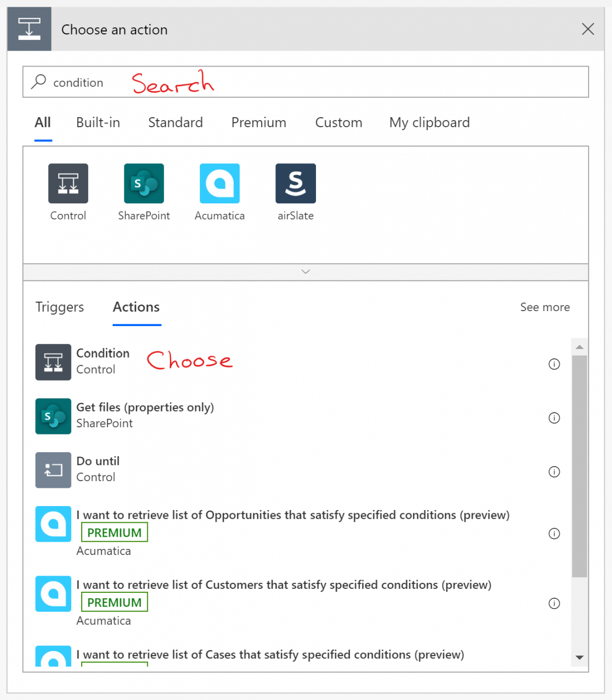Choose the Acumatica connector icon
This screenshot has width=612, height=700.
(x=220, y=183)
